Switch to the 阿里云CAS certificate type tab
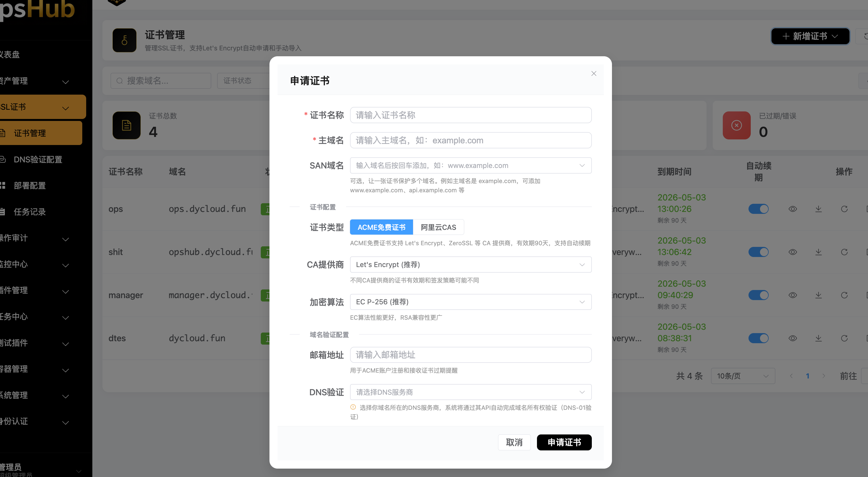This screenshot has width=868, height=477. (438, 227)
